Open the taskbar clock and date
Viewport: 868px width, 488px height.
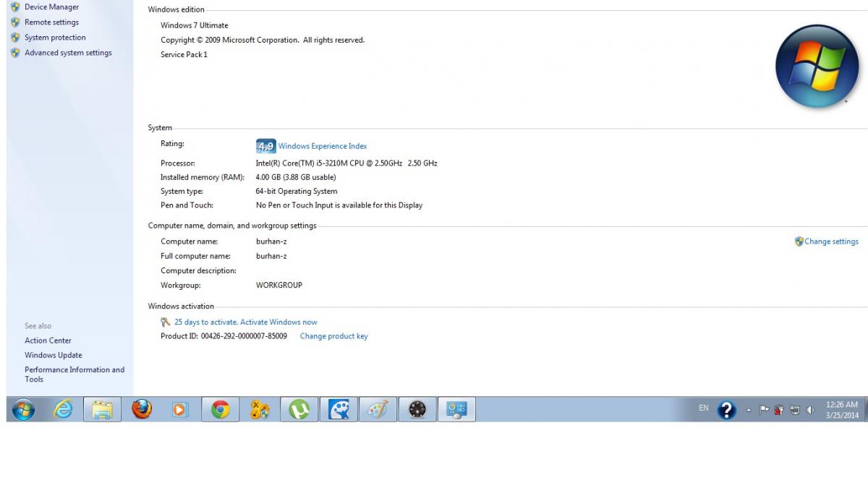click(x=841, y=410)
